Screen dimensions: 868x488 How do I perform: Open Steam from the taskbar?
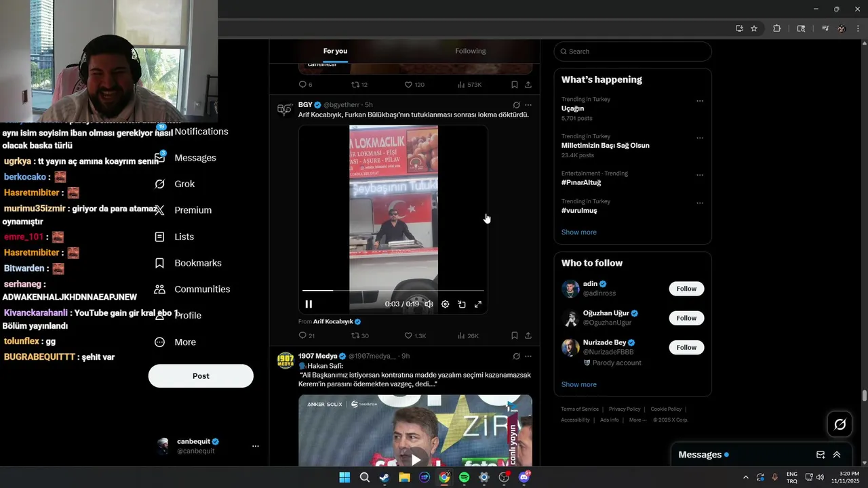point(384,477)
